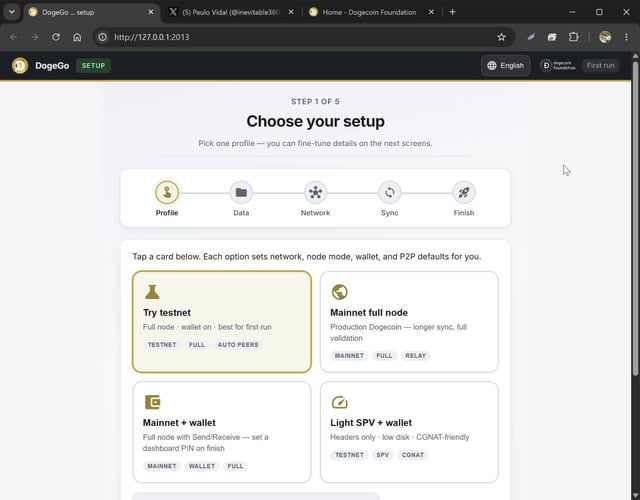Choose the Light SPV + wallet card
The width and height of the screenshot is (640, 500).
pos(409,432)
